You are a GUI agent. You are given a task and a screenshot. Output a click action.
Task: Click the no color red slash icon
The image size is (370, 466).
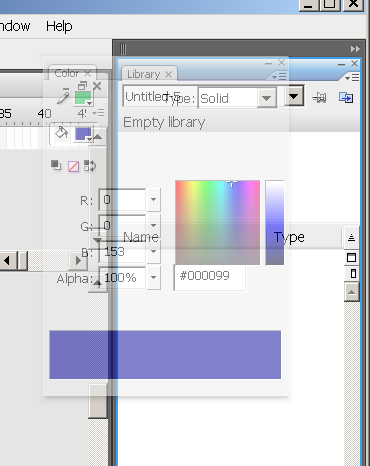[x=73, y=166]
